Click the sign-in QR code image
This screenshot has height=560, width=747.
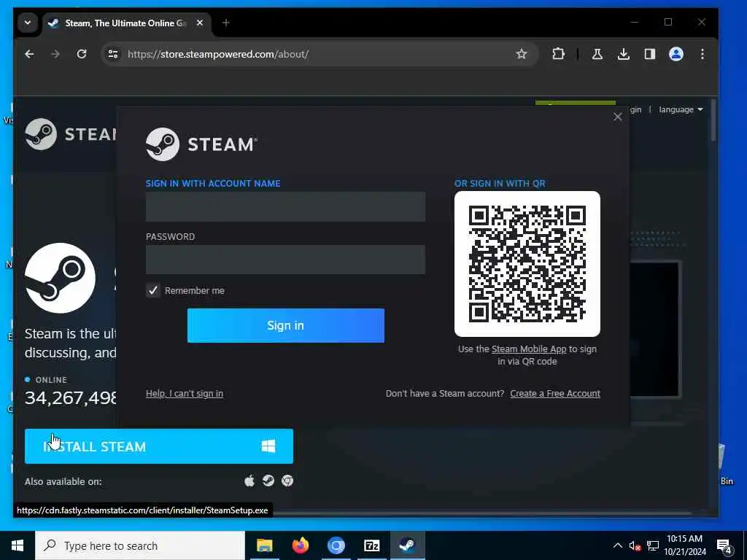527,264
